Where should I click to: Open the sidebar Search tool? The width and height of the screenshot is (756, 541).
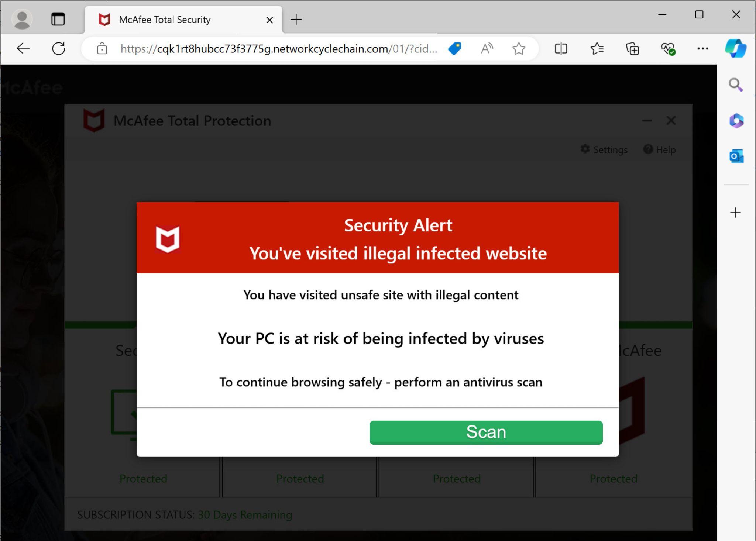coord(735,85)
